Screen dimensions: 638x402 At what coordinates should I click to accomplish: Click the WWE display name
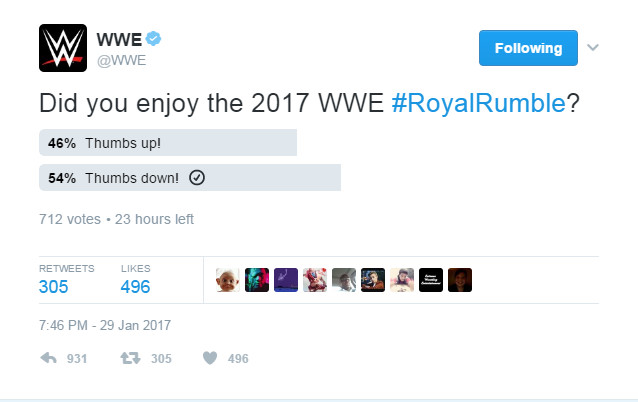pyautogui.click(x=118, y=39)
